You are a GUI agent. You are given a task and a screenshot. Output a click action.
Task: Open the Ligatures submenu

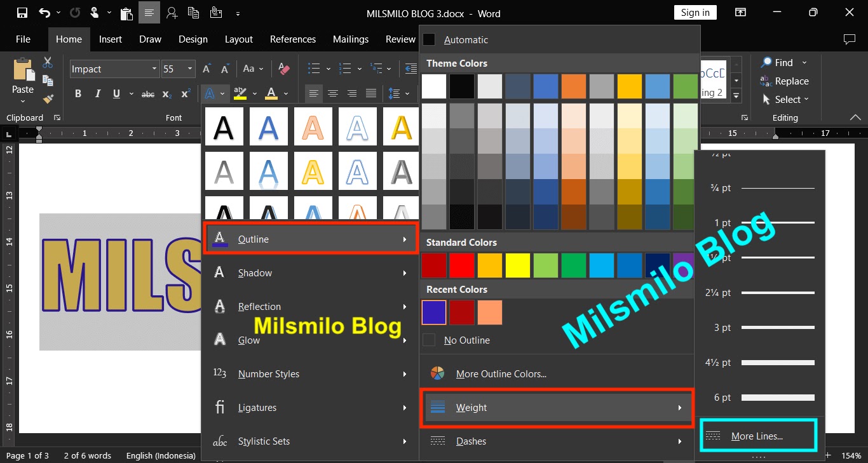[310, 408]
